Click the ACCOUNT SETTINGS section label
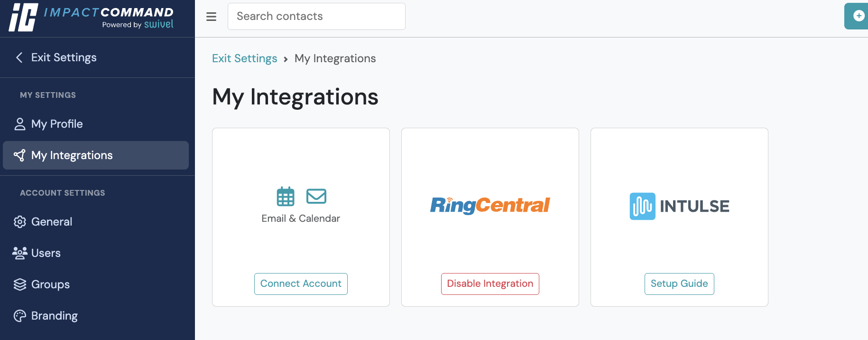The height and width of the screenshot is (340, 868). pyautogui.click(x=63, y=193)
